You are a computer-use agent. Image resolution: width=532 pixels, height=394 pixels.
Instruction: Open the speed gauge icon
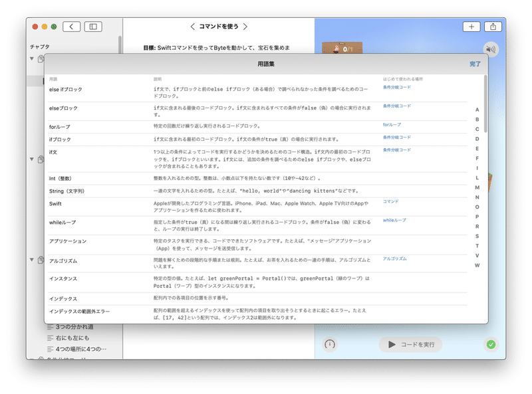click(x=329, y=344)
